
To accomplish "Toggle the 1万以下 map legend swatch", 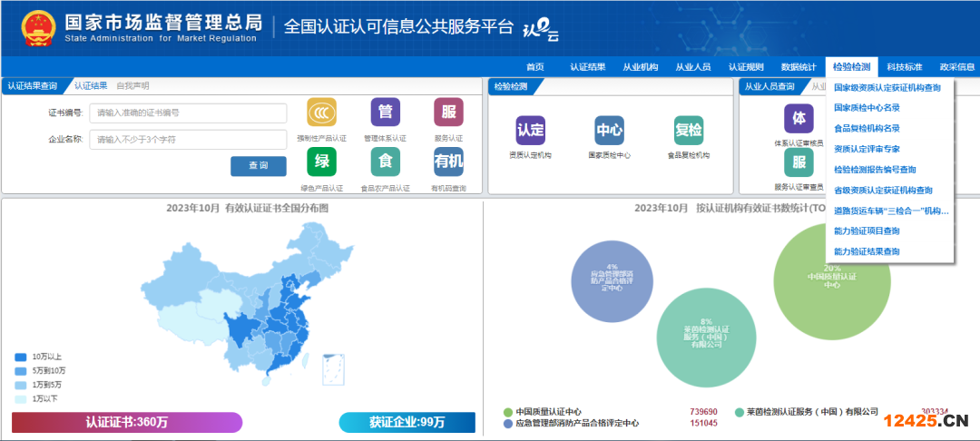I will 21,398.
